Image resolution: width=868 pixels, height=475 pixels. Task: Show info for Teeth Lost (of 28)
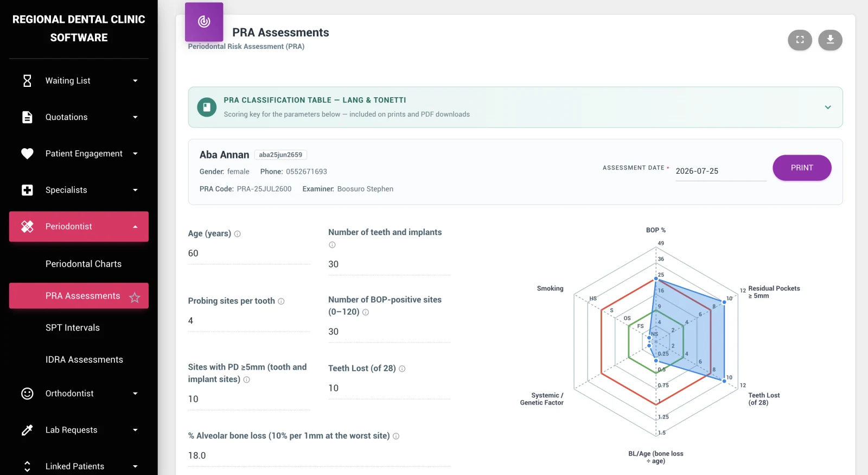pos(402,369)
